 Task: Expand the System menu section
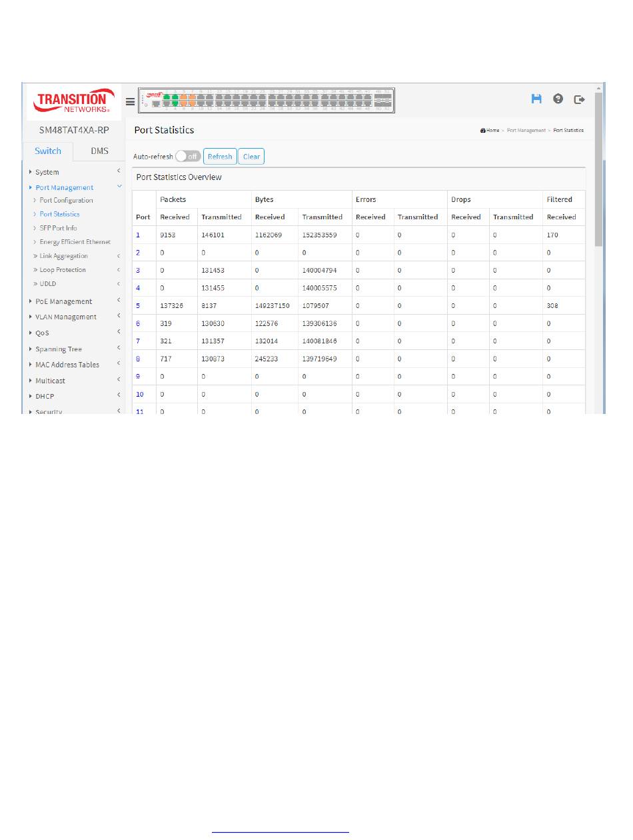point(47,172)
